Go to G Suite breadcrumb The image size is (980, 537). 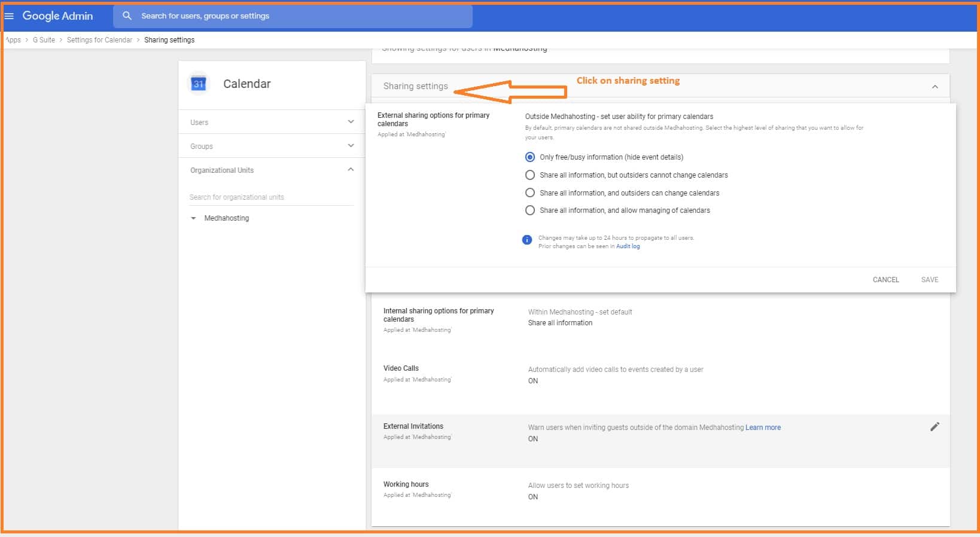(44, 40)
